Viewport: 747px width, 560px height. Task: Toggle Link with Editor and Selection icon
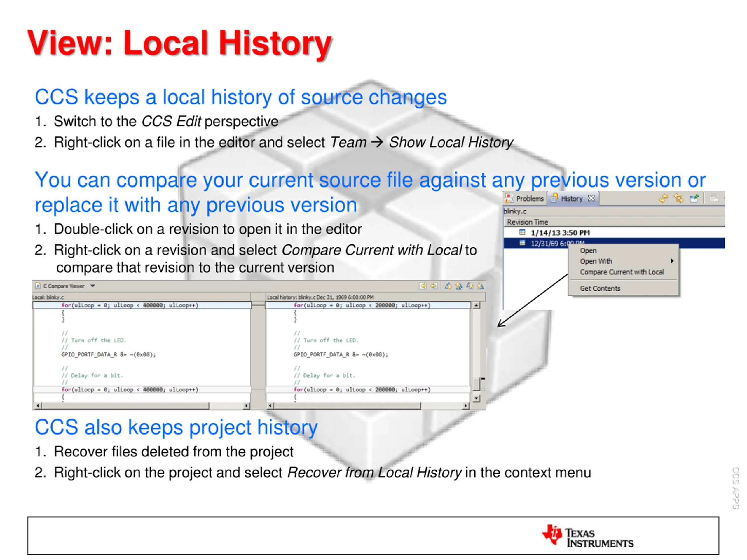tap(678, 199)
